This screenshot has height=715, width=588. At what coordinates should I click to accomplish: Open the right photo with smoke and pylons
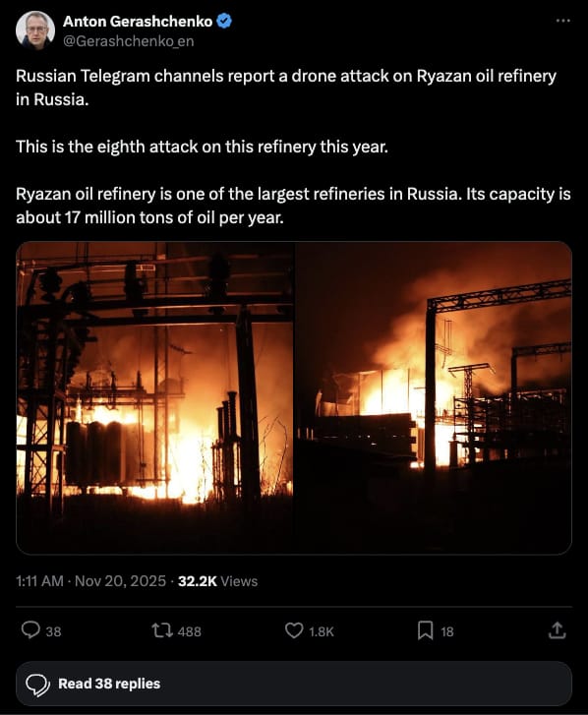coord(434,397)
